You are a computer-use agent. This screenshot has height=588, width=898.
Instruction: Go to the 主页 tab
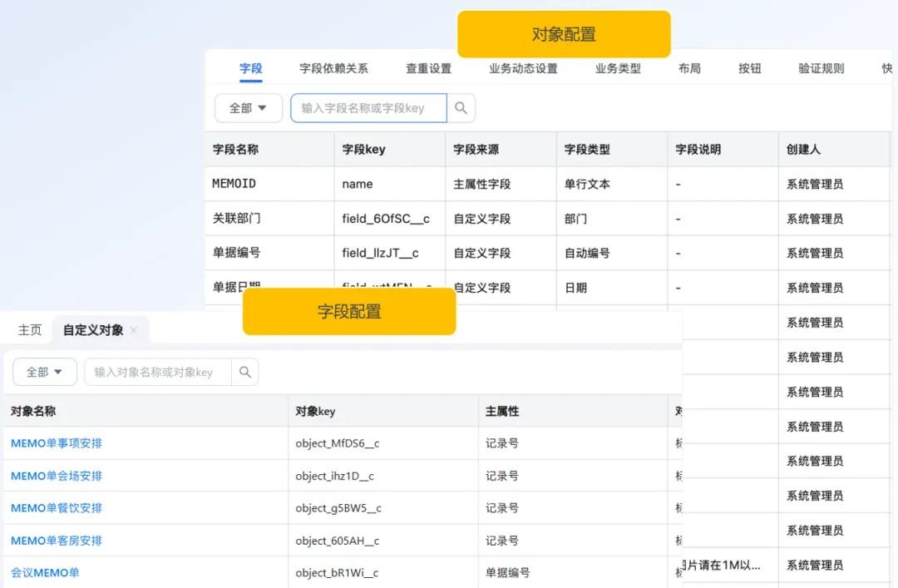point(28,329)
